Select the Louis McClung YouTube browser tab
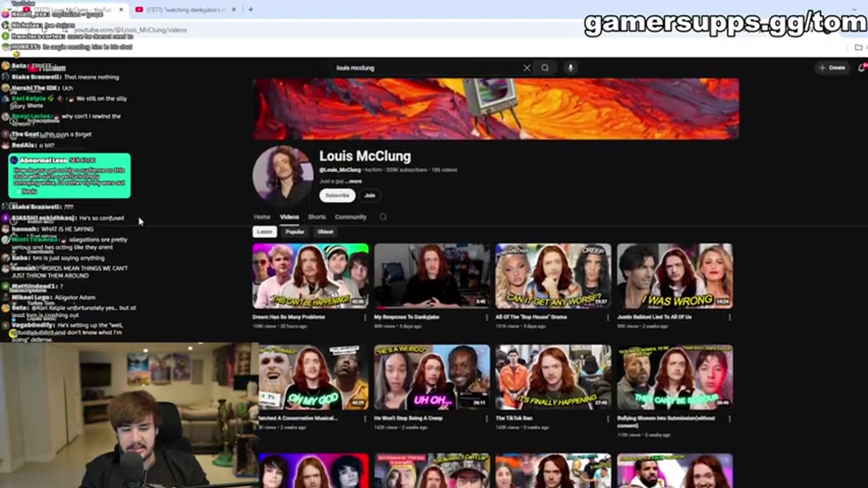Viewport: 868px width, 488px height. (71, 9)
